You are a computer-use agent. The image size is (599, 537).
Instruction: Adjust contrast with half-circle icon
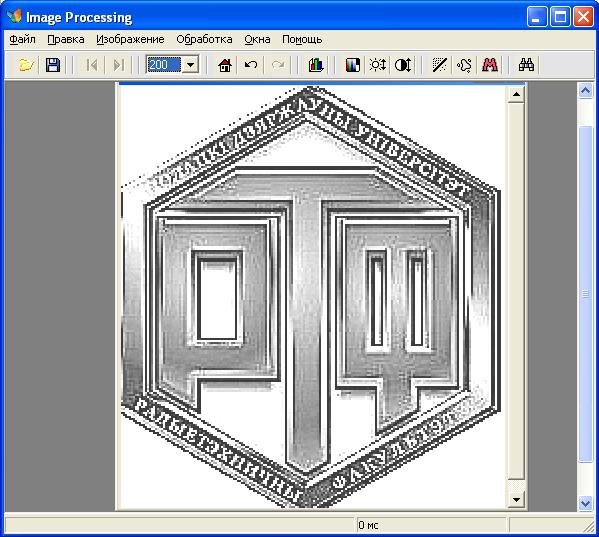coord(403,65)
